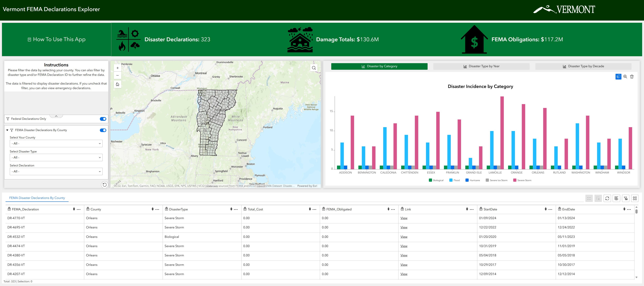Open View link for DR-4207-VT
Image resolution: width=644 pixels, height=286 pixels.
coord(404,274)
